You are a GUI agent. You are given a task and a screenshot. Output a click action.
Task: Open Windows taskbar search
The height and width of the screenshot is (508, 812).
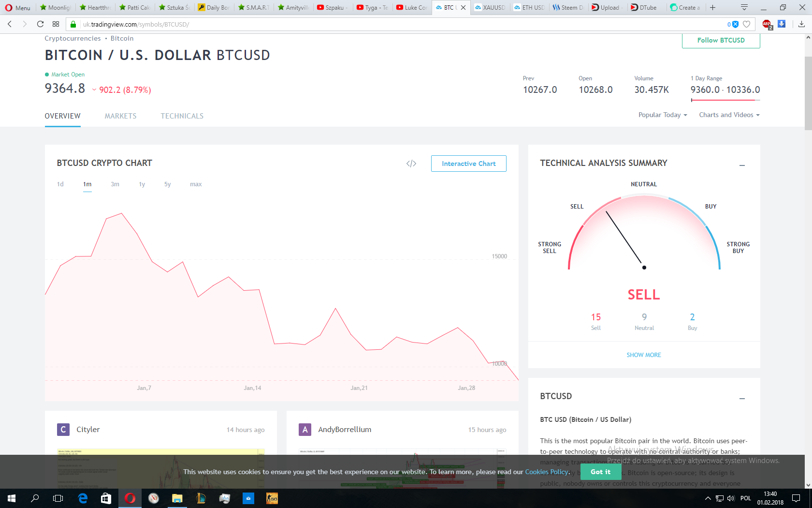(35, 498)
